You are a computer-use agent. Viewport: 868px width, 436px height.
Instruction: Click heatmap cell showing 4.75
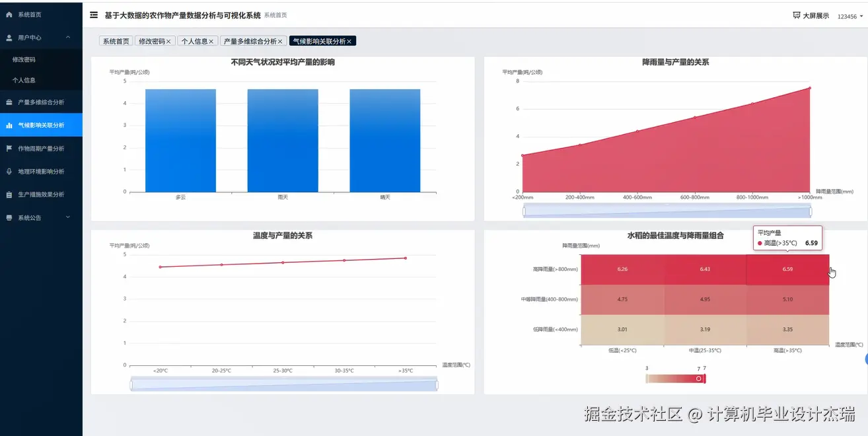click(622, 299)
